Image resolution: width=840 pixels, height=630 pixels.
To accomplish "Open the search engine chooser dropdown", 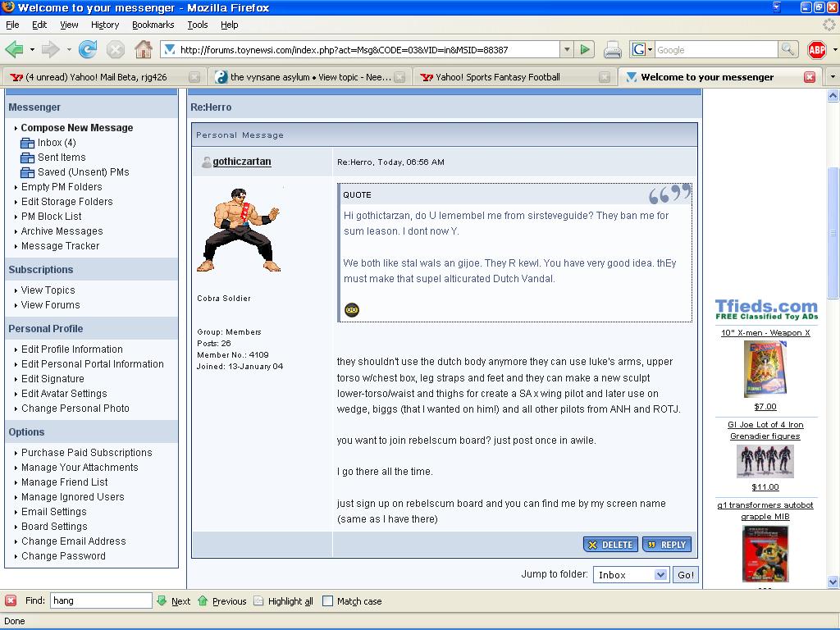I will point(641,50).
